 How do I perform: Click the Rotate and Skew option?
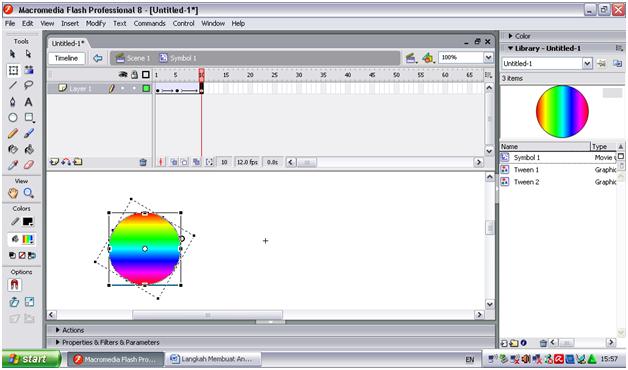click(x=14, y=302)
